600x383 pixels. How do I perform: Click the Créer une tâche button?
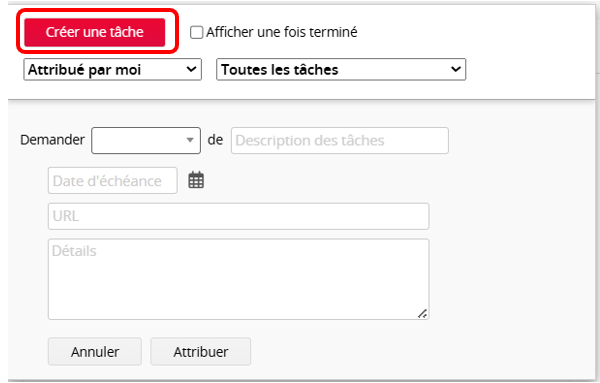(x=95, y=32)
